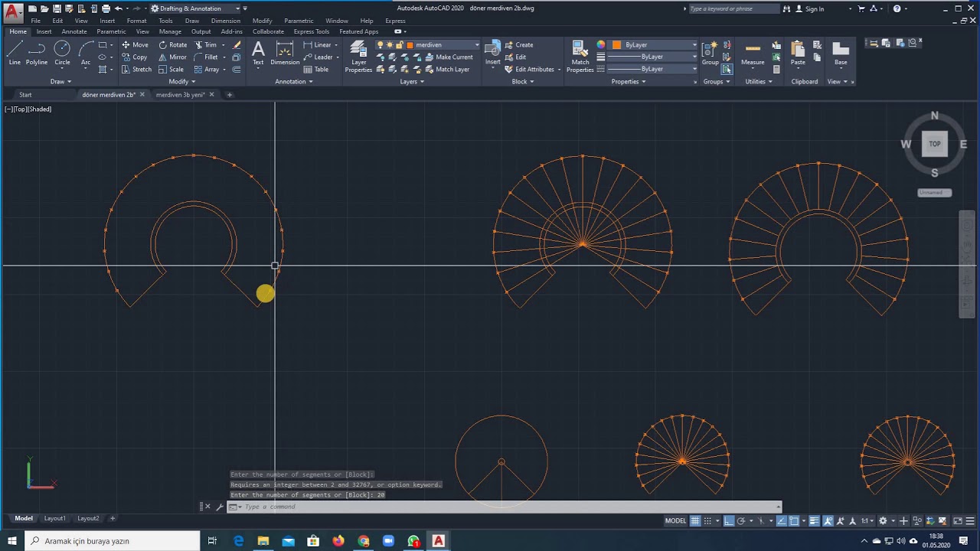Screen dimensions: 980x551
Task: Activate the Move command
Action: (135, 44)
